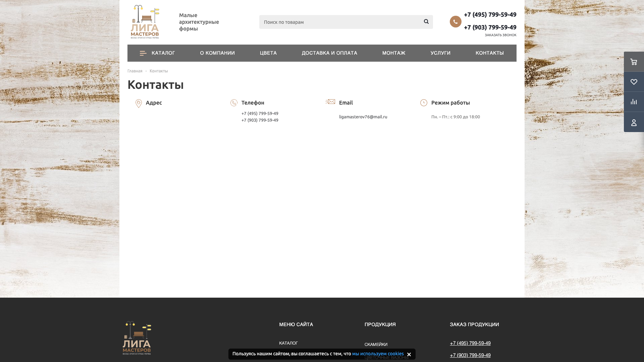Image resolution: width=644 pixels, height=362 pixels.
Task: Click the Продукция footer heading
Action: pyautogui.click(x=380, y=324)
